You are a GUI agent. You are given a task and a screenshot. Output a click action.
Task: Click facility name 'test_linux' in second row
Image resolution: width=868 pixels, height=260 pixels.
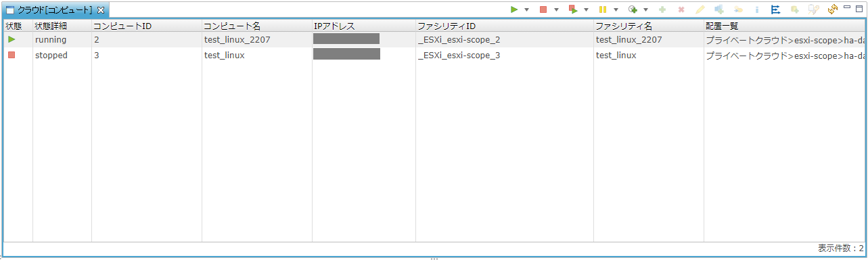point(649,55)
